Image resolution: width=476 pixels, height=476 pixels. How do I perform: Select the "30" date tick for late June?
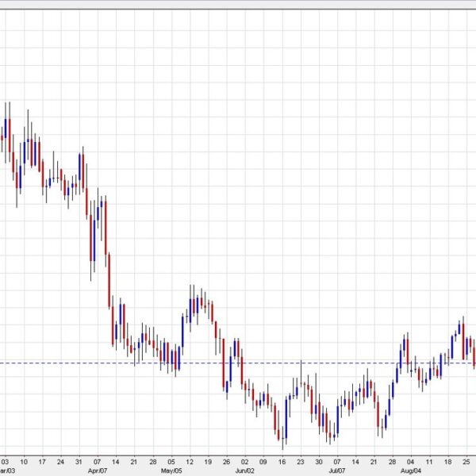coord(319,460)
